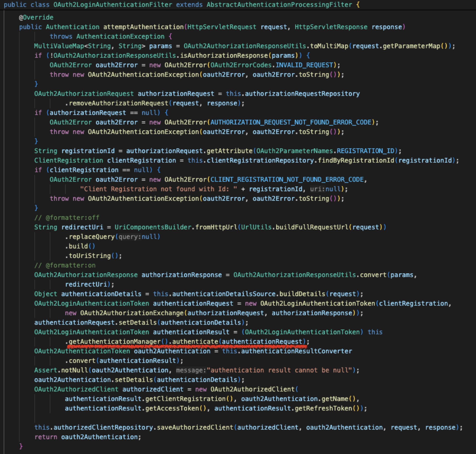Click the buildFullRequestUrl method call

(x=312, y=227)
